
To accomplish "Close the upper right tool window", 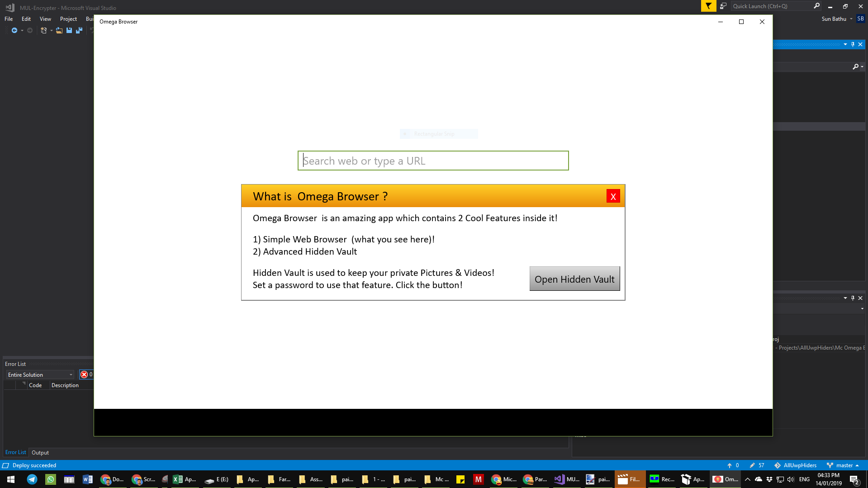I will [x=860, y=44].
